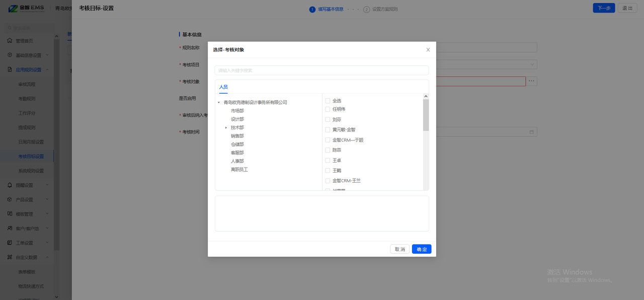644x300 pixels.
Task: Check the 刘芬 checkbox
Action: pos(328,119)
